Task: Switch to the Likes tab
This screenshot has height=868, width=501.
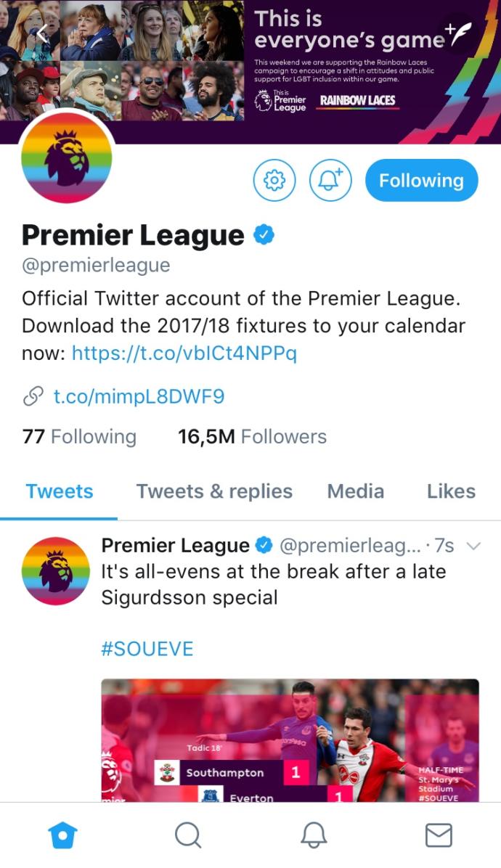Action: coord(451,491)
